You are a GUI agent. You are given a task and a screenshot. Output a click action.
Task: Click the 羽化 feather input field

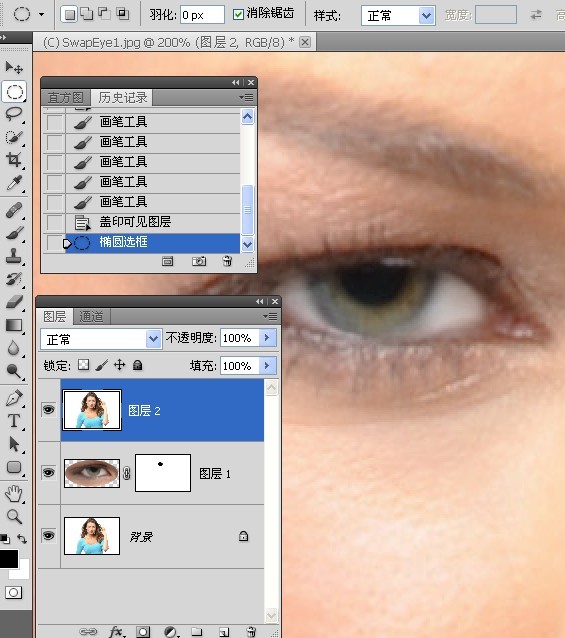[202, 15]
